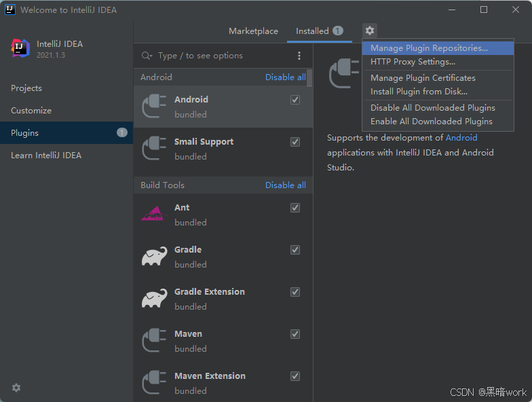The height and width of the screenshot is (402, 532).
Task: Toggle the Smali Support checkbox
Action: (295, 142)
